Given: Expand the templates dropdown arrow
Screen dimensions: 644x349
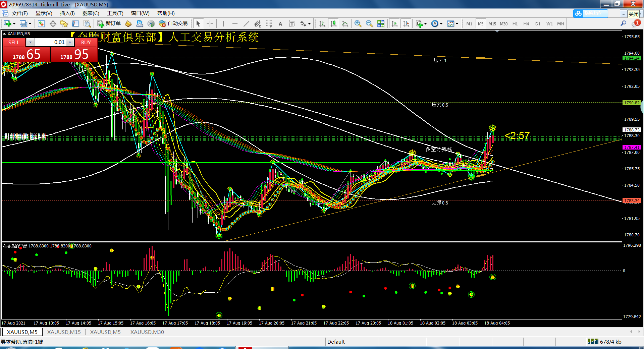Looking at the screenshot, I should [457, 24].
